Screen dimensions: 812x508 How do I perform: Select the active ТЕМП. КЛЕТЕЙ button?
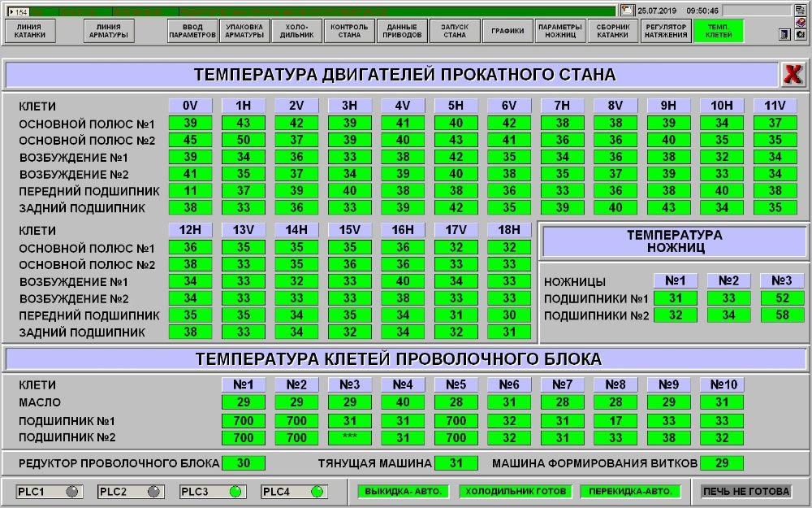[x=719, y=31]
